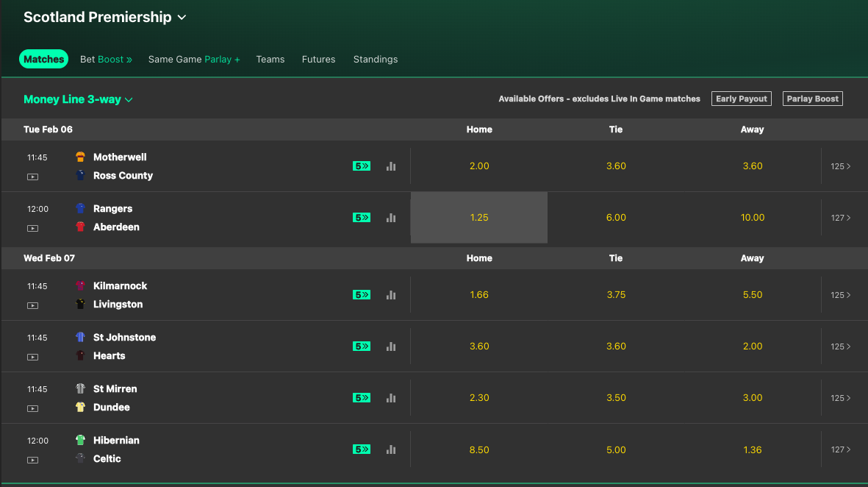Open the Same Game Parlay + tab
868x487 pixels.
pos(194,60)
